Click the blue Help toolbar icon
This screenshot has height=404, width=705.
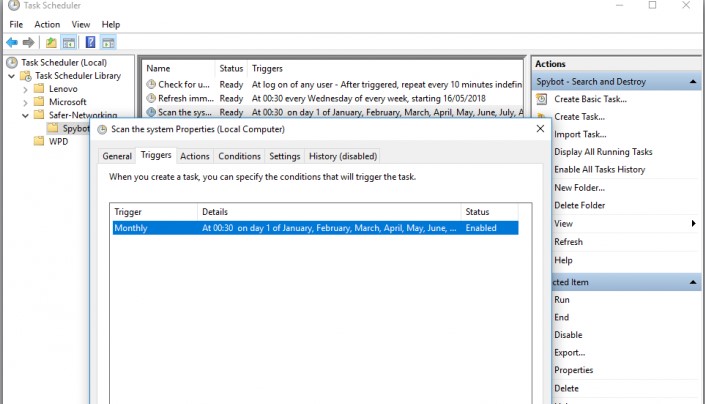tap(90, 43)
